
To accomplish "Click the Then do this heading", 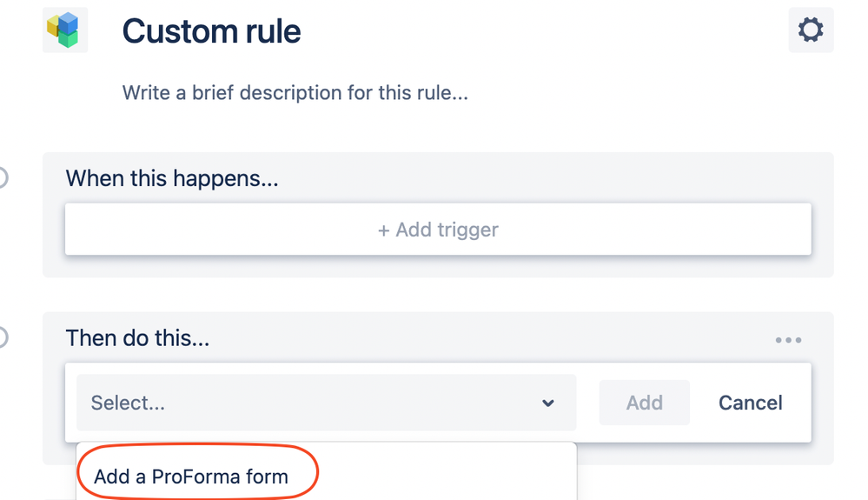I will (x=138, y=337).
